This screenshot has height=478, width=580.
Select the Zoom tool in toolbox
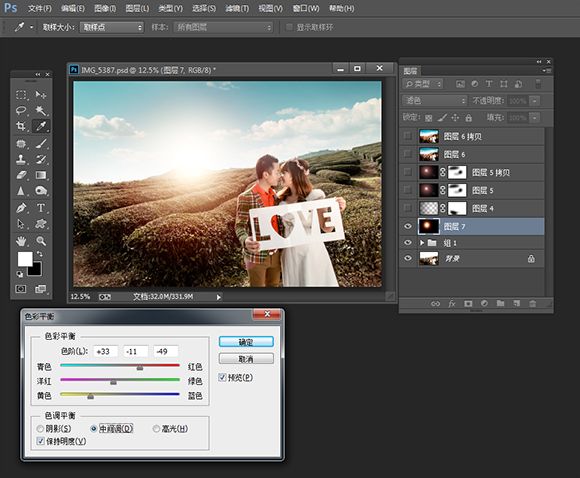(41, 241)
